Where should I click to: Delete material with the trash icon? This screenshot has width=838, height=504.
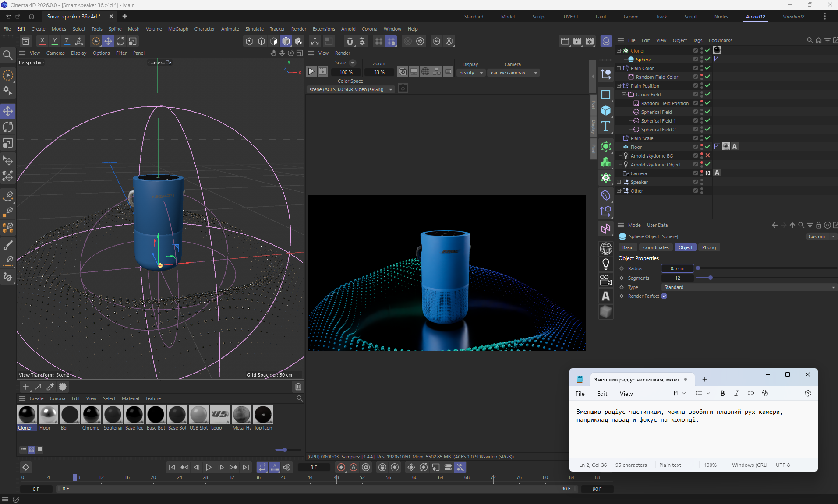click(298, 387)
